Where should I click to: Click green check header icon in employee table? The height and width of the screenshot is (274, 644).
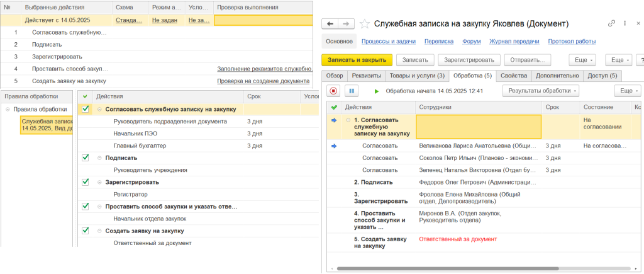click(334, 107)
